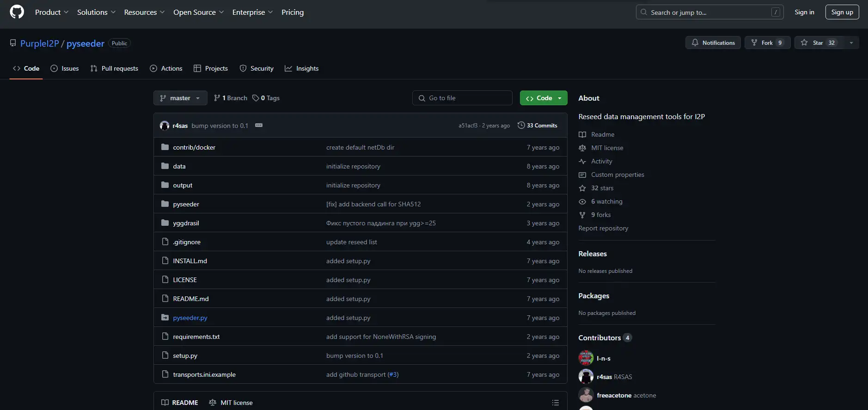Open the 1 Branch link
Viewport: 868px width, 410px height.
[230, 98]
